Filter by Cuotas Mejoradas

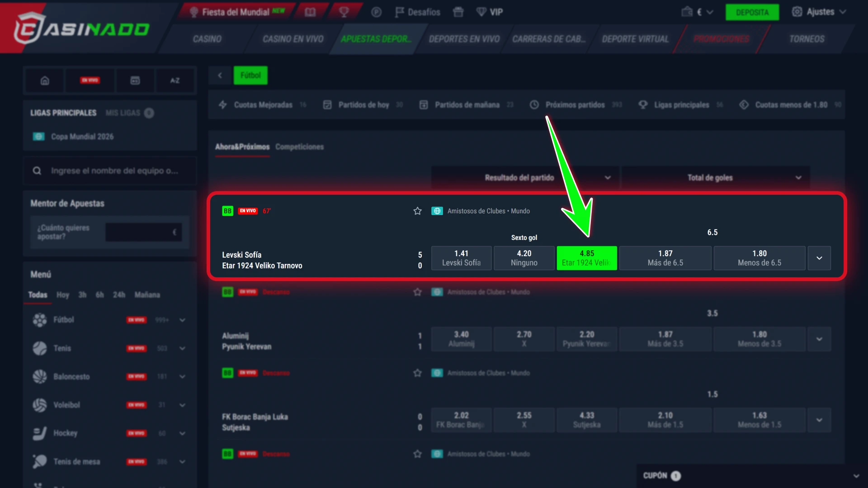263,105
